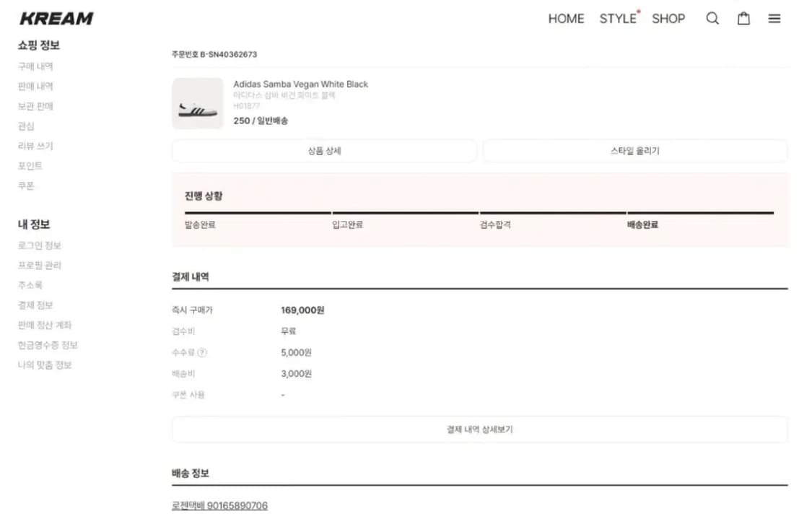Open the search function
Image resolution: width=812 pixels, height=519 pixels.
pos(712,19)
